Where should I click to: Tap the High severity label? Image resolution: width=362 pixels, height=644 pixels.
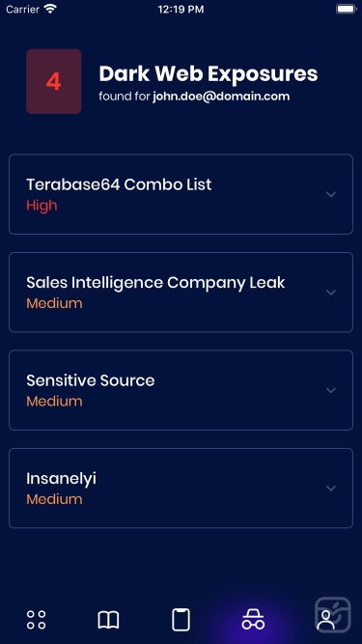click(x=42, y=206)
